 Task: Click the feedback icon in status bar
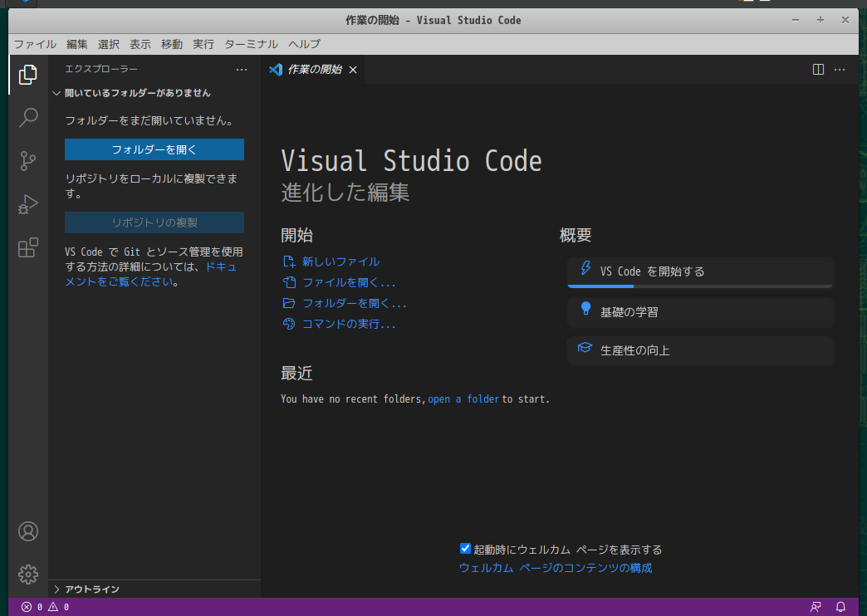[x=816, y=607]
